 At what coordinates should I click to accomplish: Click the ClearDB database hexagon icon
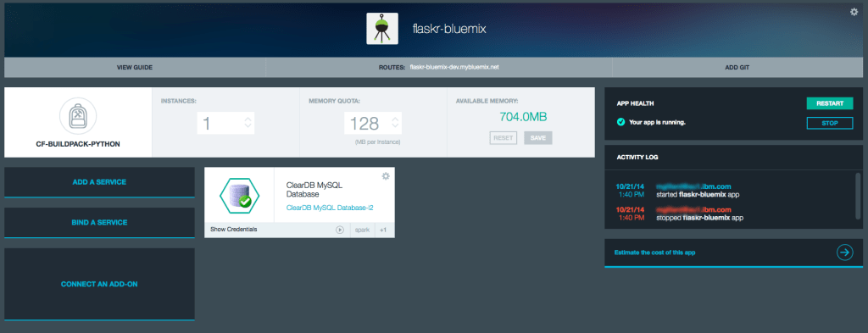[x=240, y=195]
